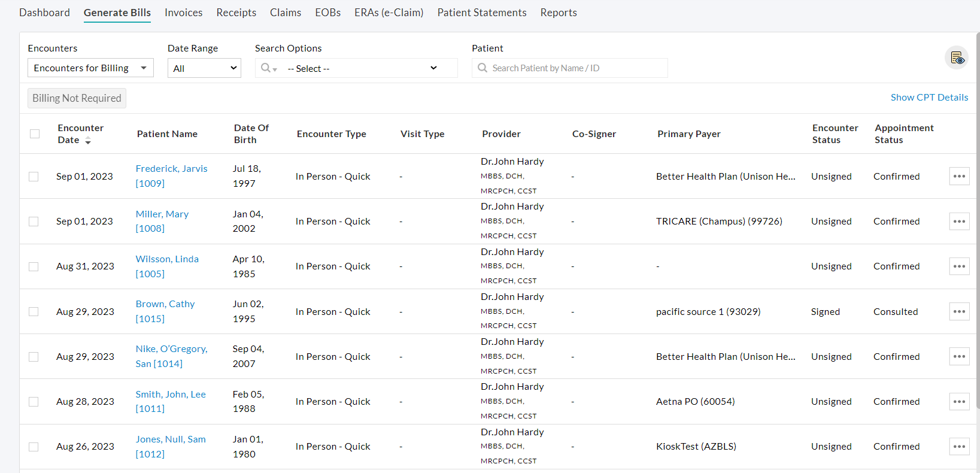Focus the Search Patient by Name field

[x=575, y=68]
